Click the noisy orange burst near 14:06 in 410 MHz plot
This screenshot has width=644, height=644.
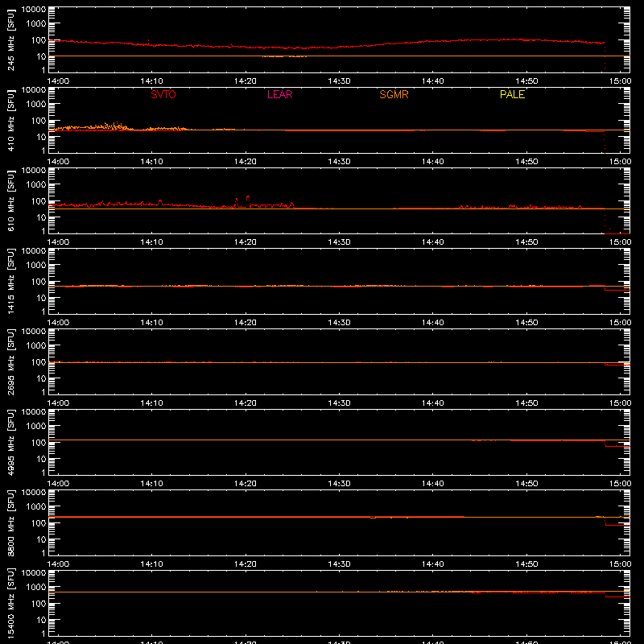pyautogui.click(x=111, y=126)
